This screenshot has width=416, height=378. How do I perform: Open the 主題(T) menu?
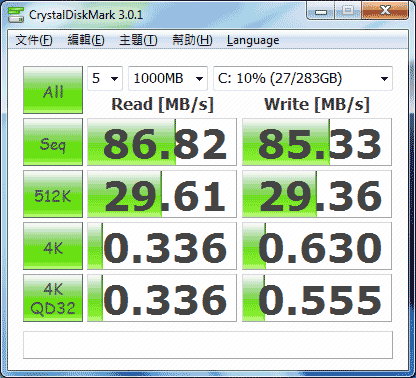(138, 40)
